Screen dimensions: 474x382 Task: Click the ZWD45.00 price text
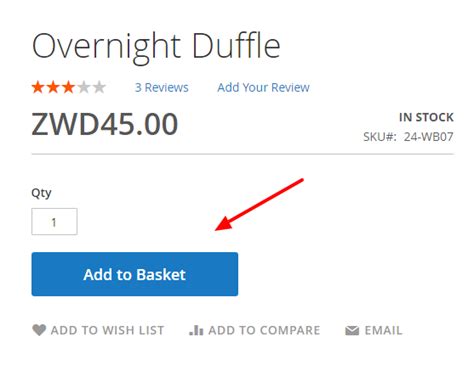(105, 124)
